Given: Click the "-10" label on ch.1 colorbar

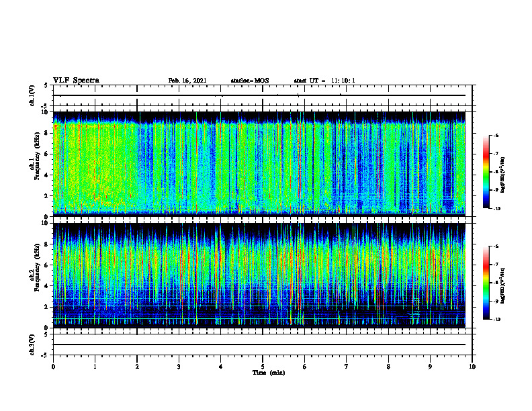Looking at the screenshot, I should [x=496, y=209].
